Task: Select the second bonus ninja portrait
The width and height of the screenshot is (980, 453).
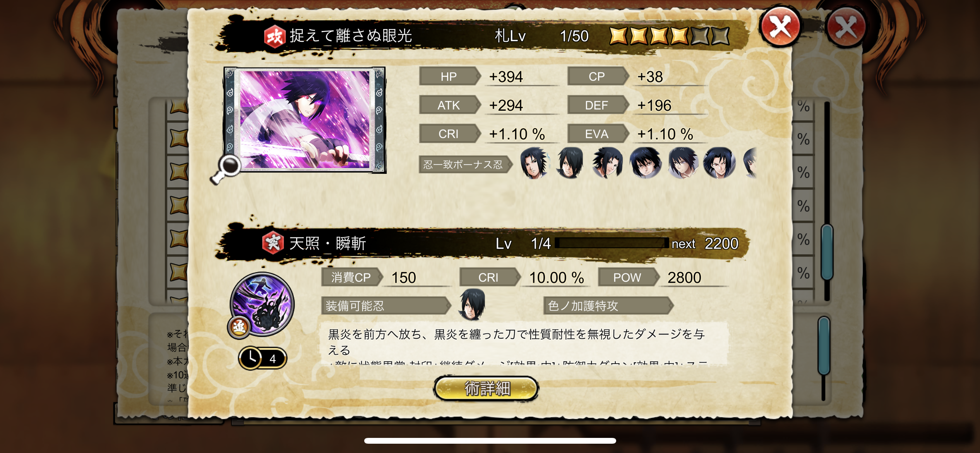Action: click(x=571, y=163)
